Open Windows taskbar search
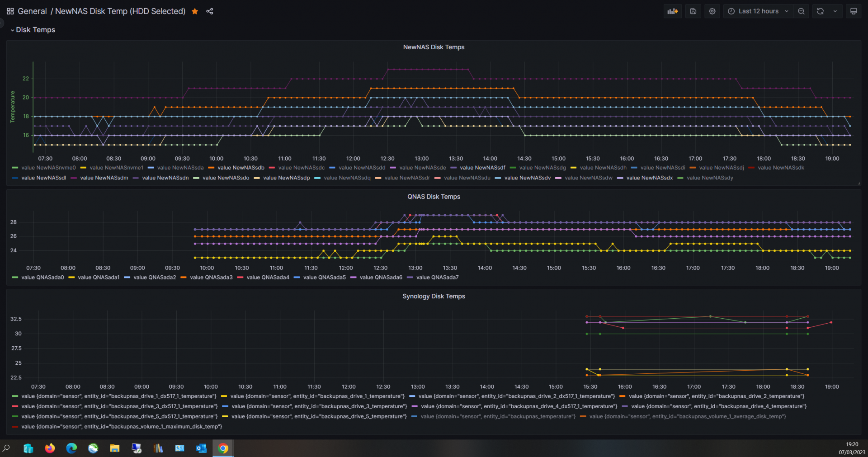The height and width of the screenshot is (457, 868). pyautogui.click(x=6, y=448)
